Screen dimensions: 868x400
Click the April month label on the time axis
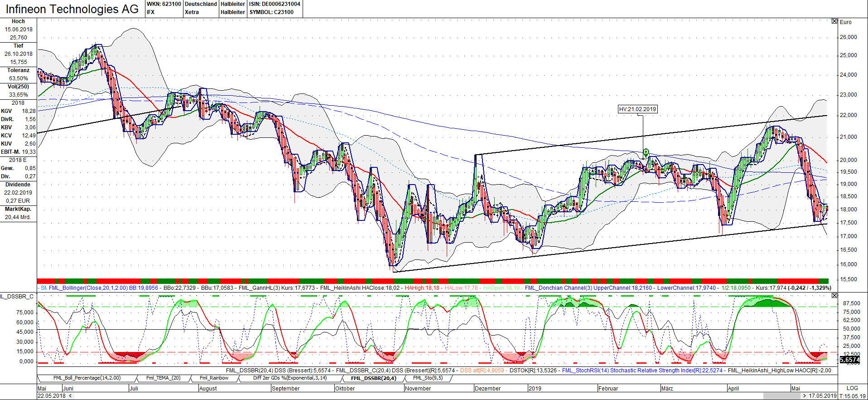(x=733, y=389)
